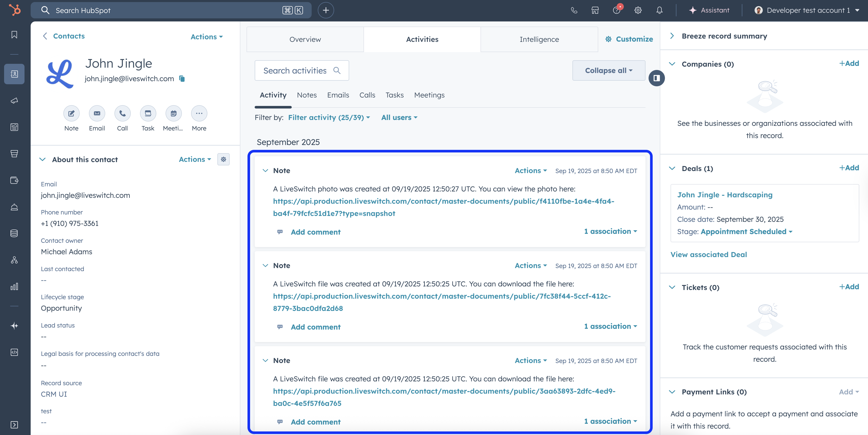Click the Call phone icon button
868x435 pixels.
click(122, 113)
